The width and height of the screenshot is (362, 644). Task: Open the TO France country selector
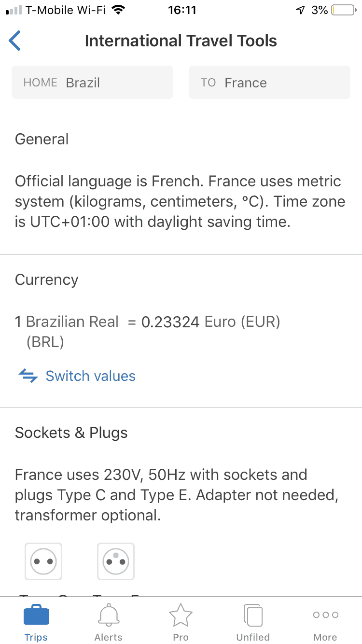coord(269,83)
